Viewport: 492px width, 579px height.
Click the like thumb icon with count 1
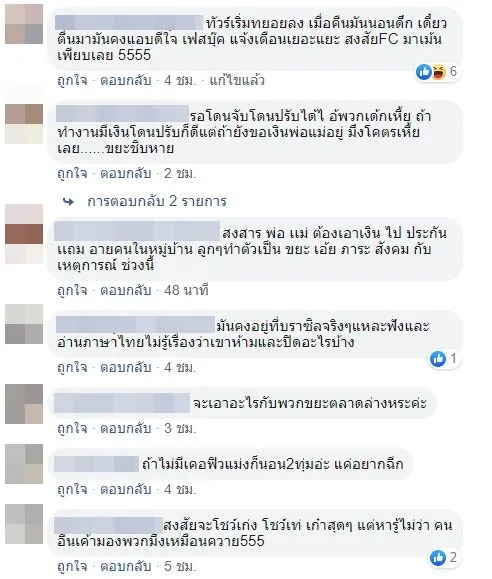point(438,359)
